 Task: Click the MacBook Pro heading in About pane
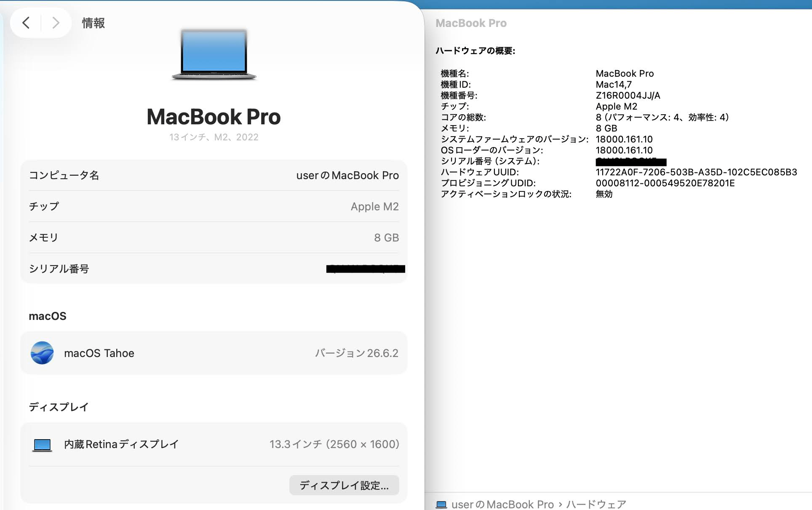pos(214,117)
